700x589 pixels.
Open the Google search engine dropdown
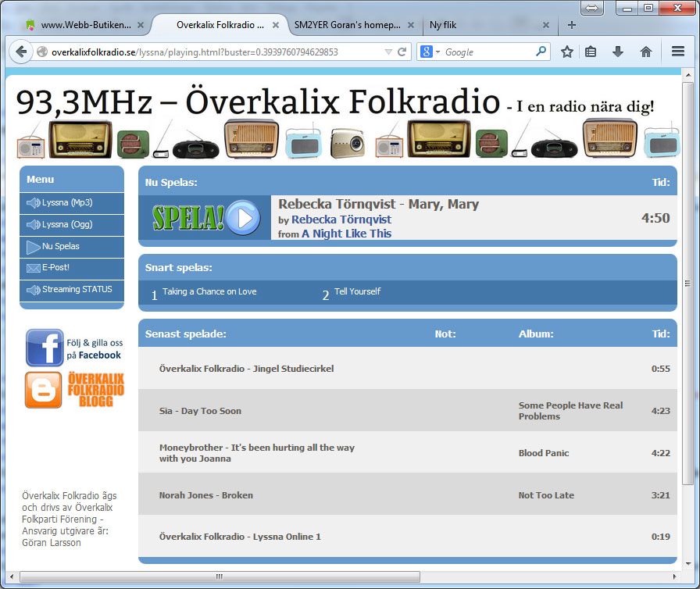pos(437,52)
